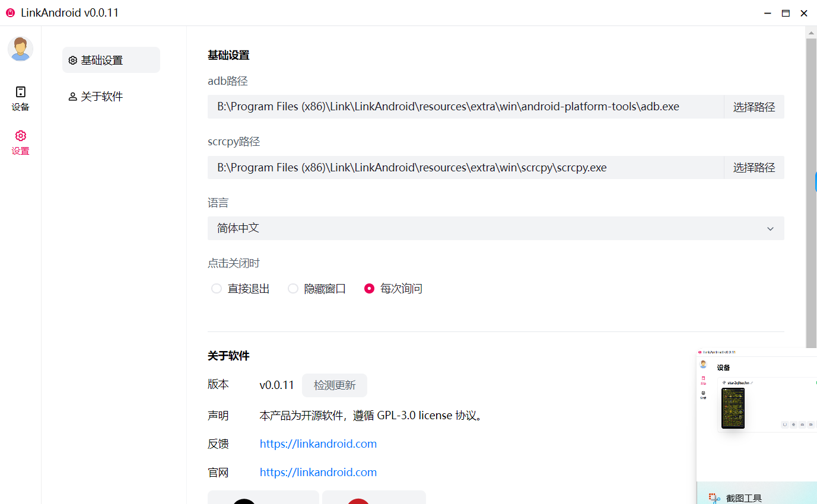Image resolution: width=817 pixels, height=504 pixels.
Task: Click the GPL-3.0 license statement text
Action: [373, 415]
